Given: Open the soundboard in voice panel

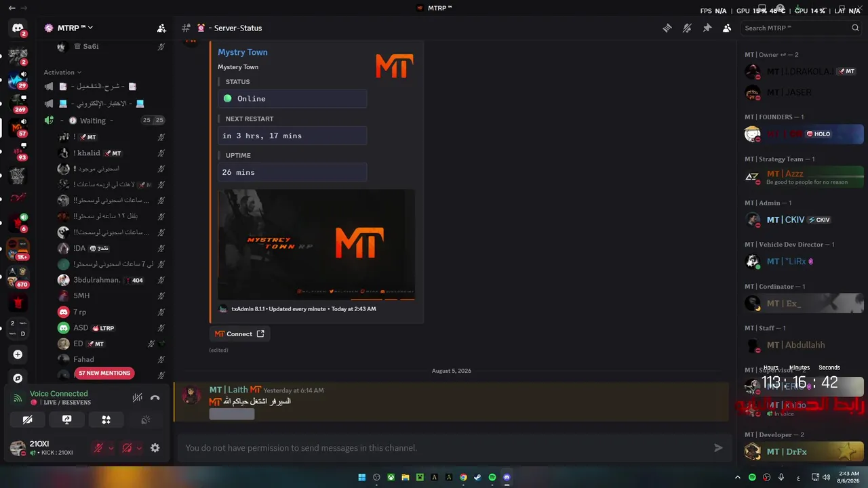Looking at the screenshot, I should 145,420.
